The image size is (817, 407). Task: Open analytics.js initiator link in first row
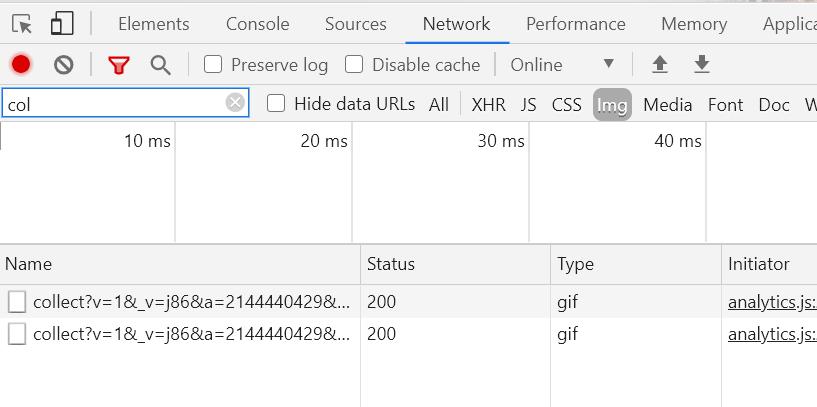point(772,302)
